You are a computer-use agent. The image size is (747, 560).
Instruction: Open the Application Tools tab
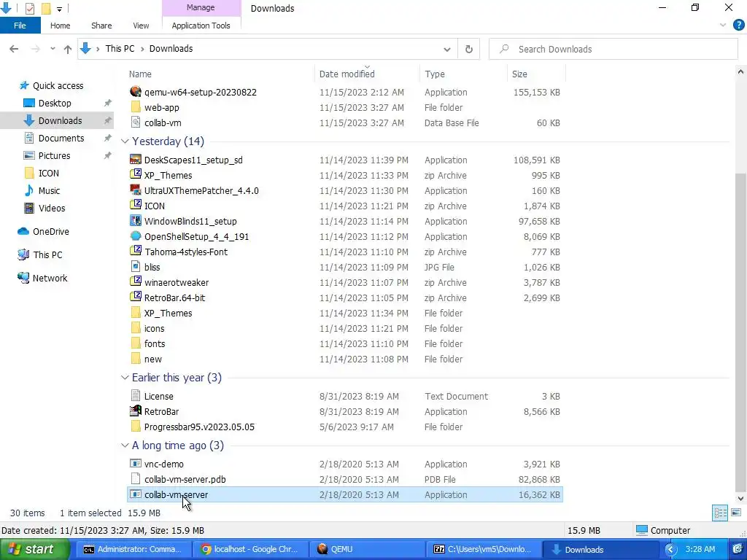201,26
